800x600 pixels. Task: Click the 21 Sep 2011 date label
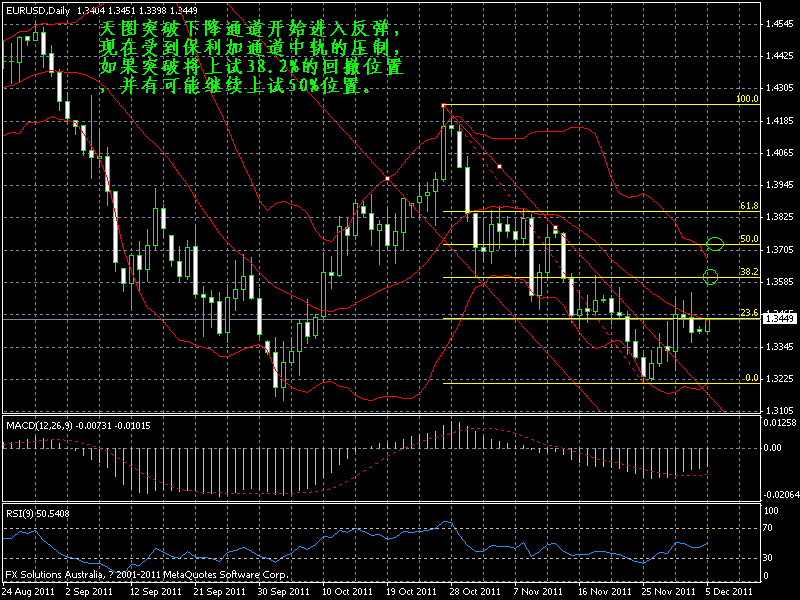(219, 592)
